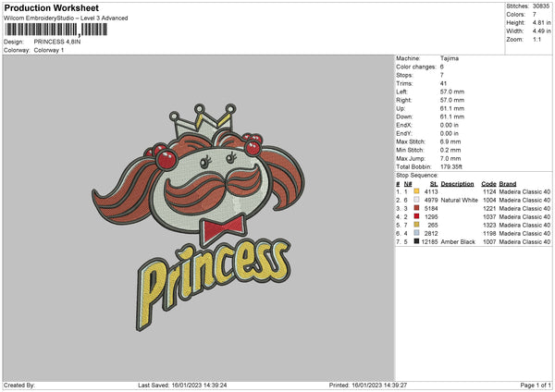Click stitch count 4113 in row 1
This screenshot has width=555, height=392.
coord(431,191)
